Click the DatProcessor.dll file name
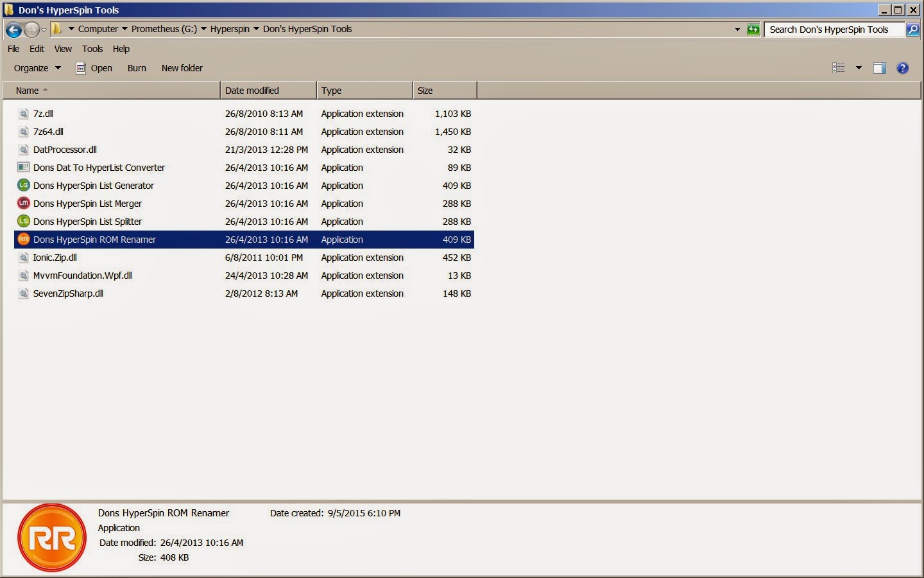The width and height of the screenshot is (924, 578). [x=65, y=150]
